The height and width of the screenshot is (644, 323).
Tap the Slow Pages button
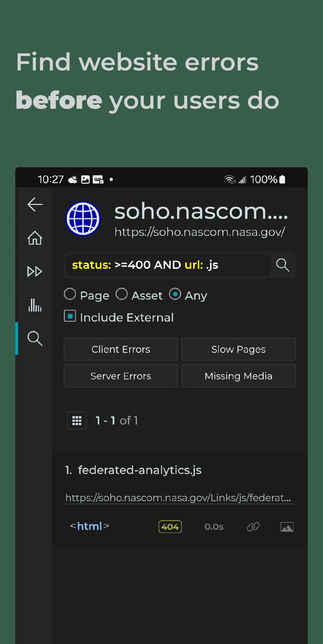click(238, 349)
